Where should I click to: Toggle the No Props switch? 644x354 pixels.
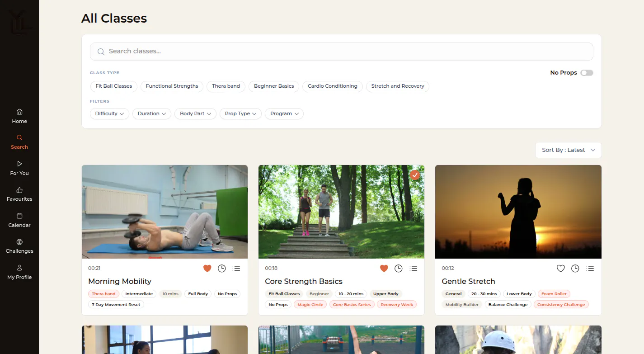point(587,73)
